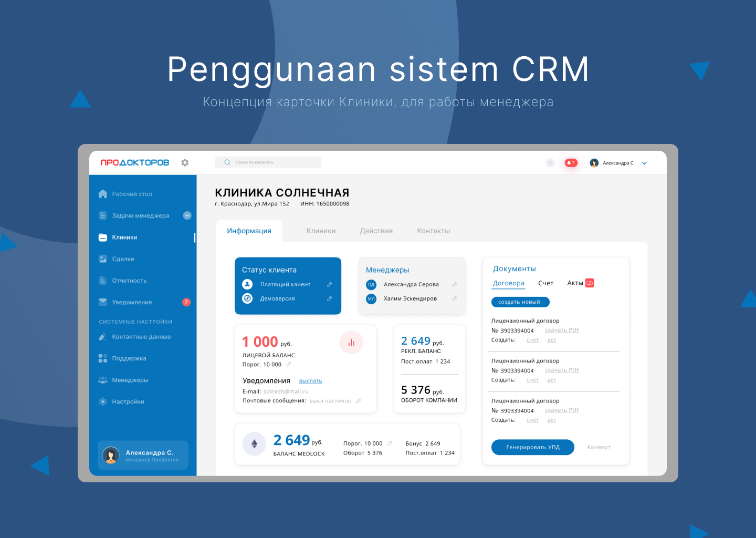
Task: Click the search magnifier icon
Action: tap(227, 162)
